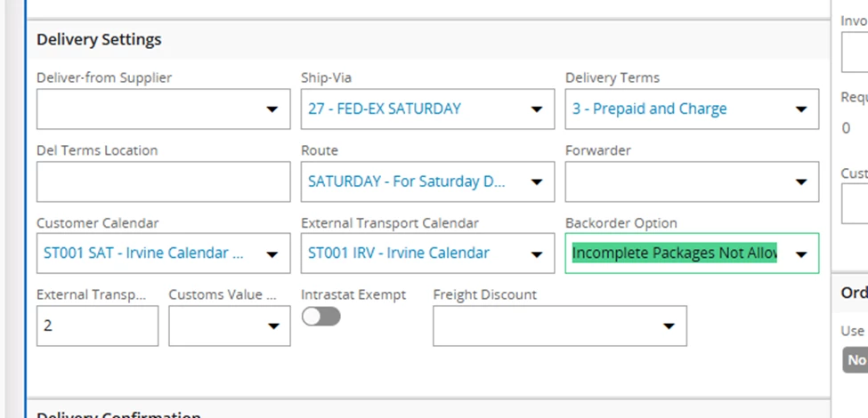Open the Customs Value dropdown arrow

[x=272, y=326]
